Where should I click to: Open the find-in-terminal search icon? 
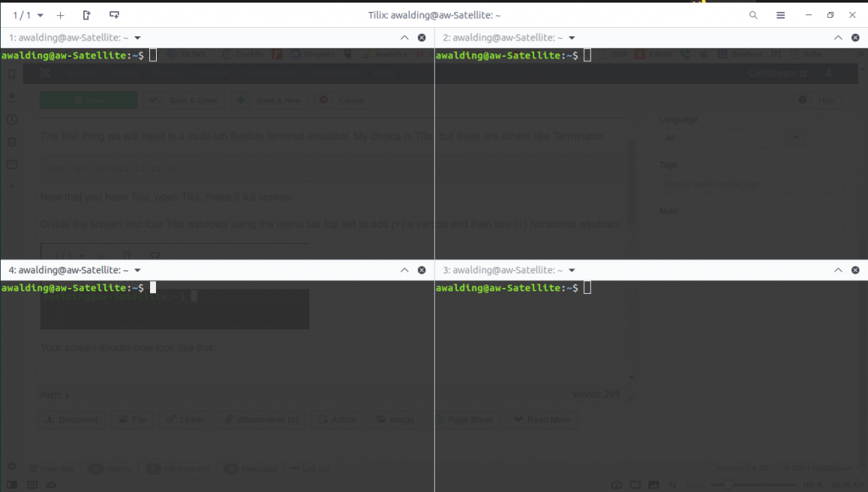tap(754, 15)
